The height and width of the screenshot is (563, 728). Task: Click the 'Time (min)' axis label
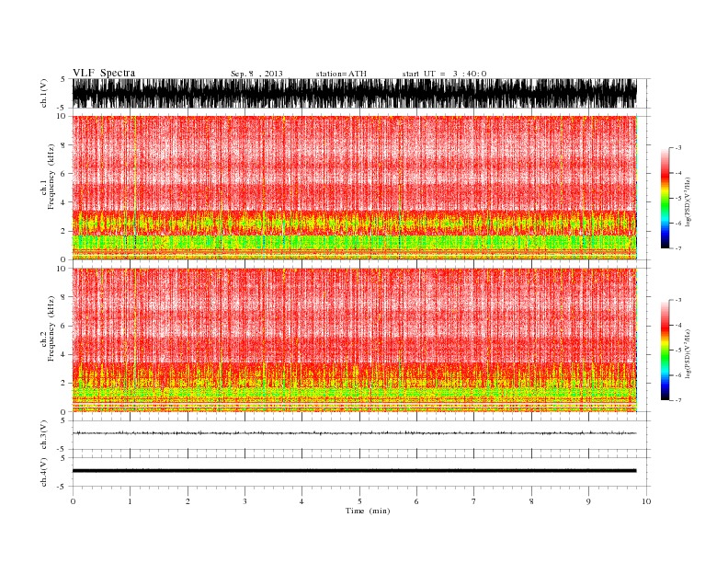point(368,511)
